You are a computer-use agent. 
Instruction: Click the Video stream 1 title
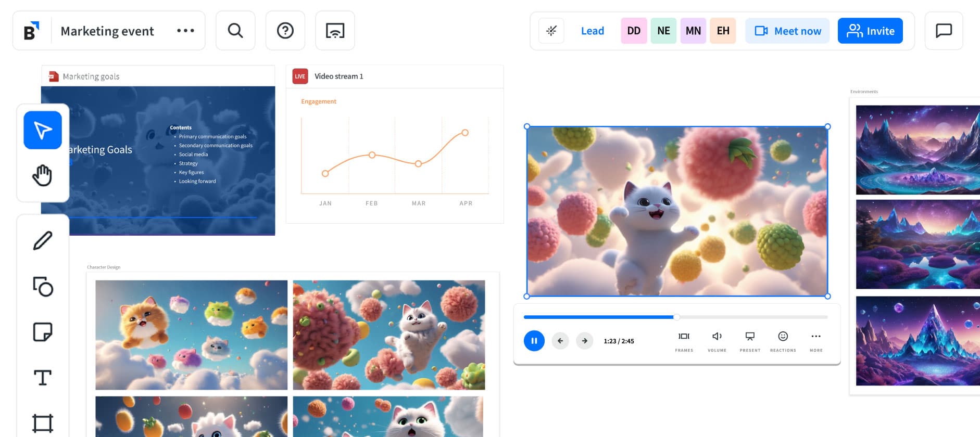tap(339, 76)
